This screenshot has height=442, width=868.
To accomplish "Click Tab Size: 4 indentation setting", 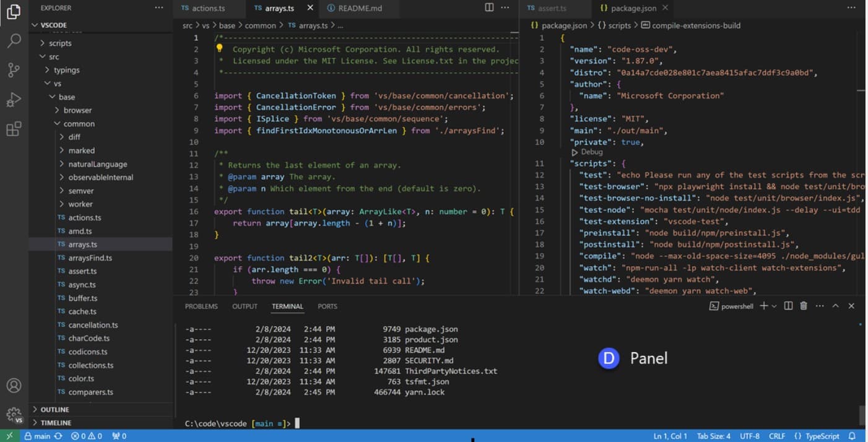I will click(x=713, y=436).
